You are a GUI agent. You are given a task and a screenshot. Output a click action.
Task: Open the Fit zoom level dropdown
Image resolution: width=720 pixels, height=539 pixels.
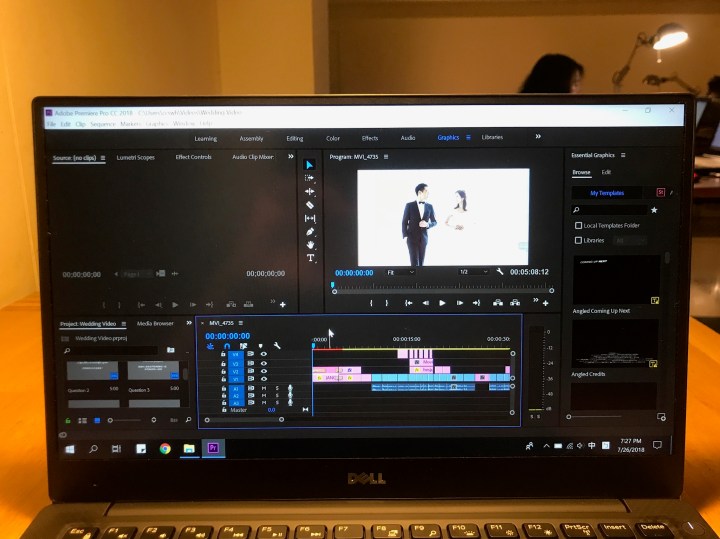[400, 272]
